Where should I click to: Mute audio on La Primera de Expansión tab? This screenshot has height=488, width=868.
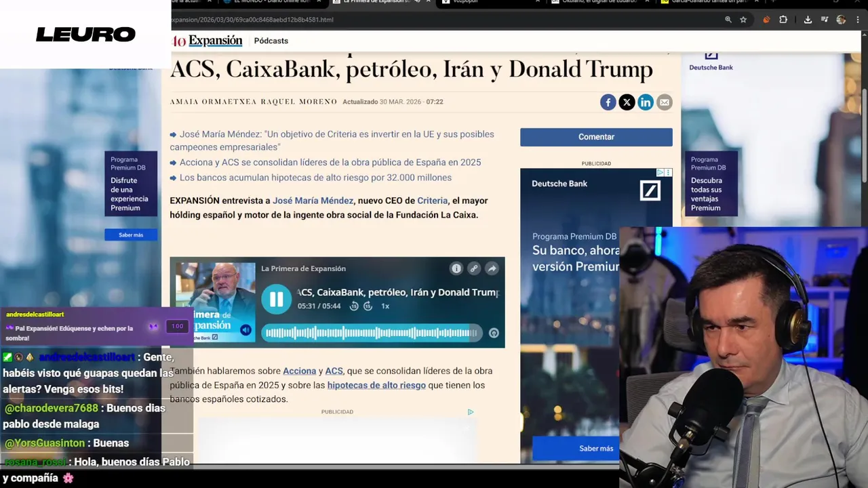click(x=417, y=1)
